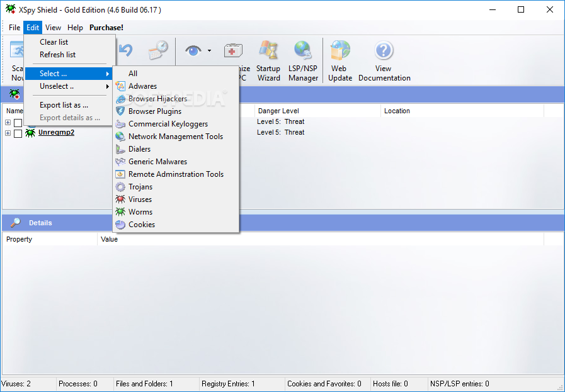Click the Cookies icon
Viewport: 565px width, 392px height.
click(120, 225)
